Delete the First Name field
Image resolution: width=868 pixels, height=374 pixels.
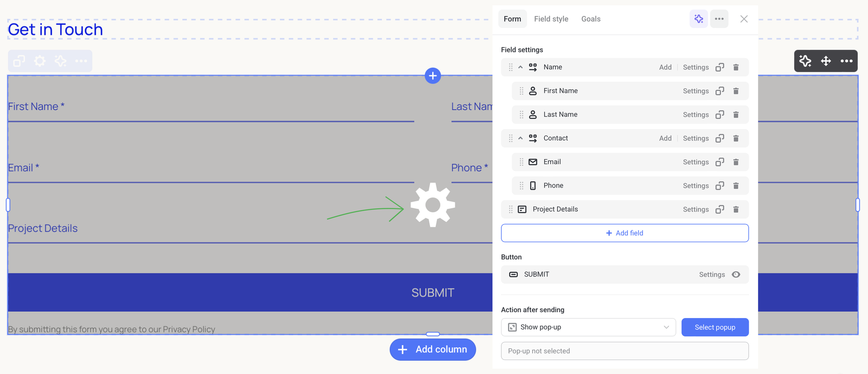click(736, 91)
